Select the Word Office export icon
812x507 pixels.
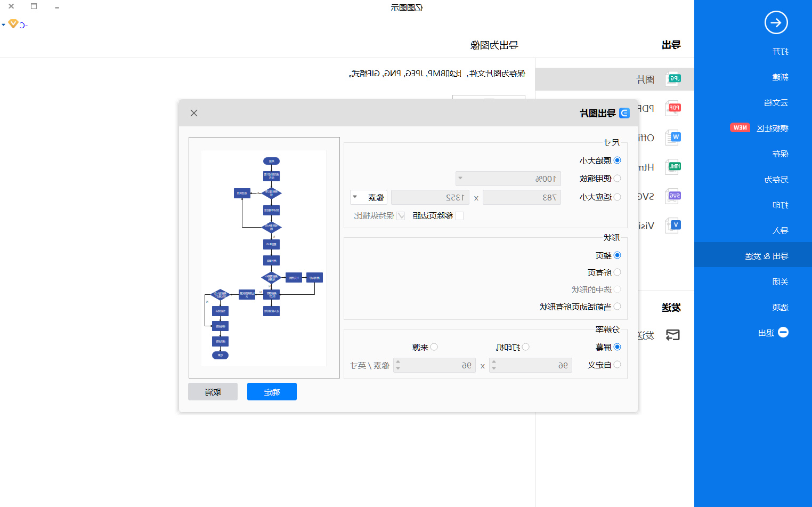click(673, 138)
